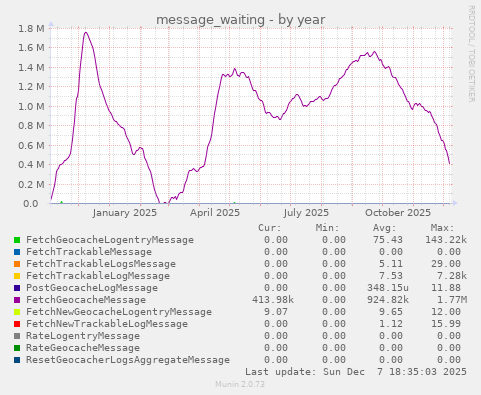Click the 0.6 M y-axis label
Image resolution: width=481 pixels, height=395 pixels.
point(31,146)
